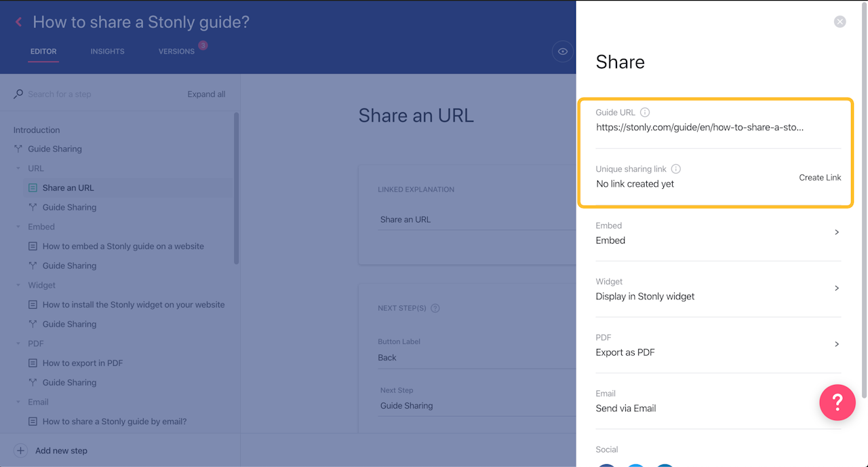The image size is (868, 467).
Task: Click info icon beside Unique sharing link
Action: 675,169
